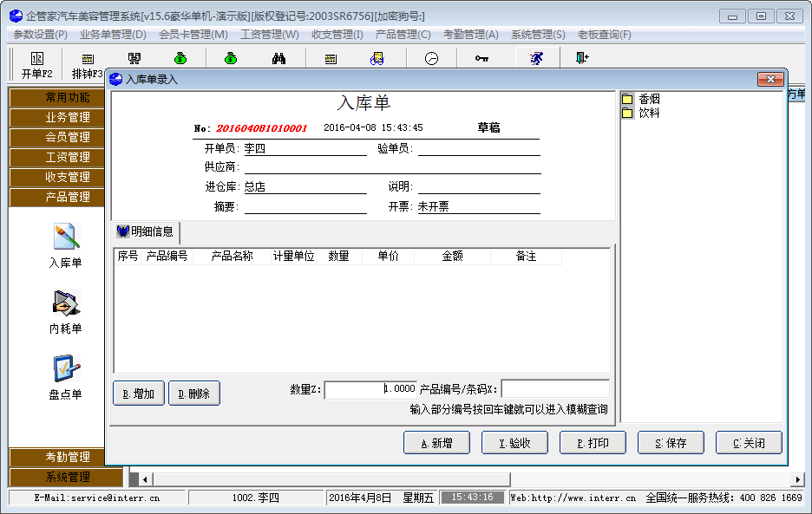Click the 产品编号/条码 input field

[x=555, y=389]
